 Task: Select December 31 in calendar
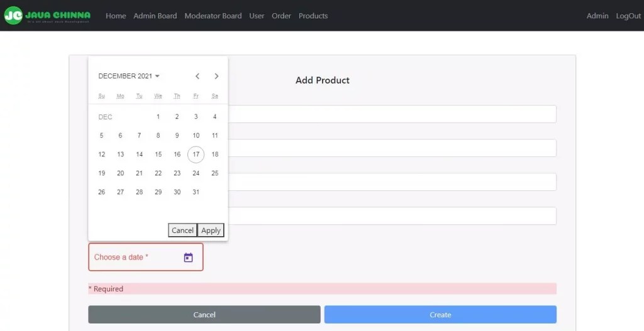196,192
